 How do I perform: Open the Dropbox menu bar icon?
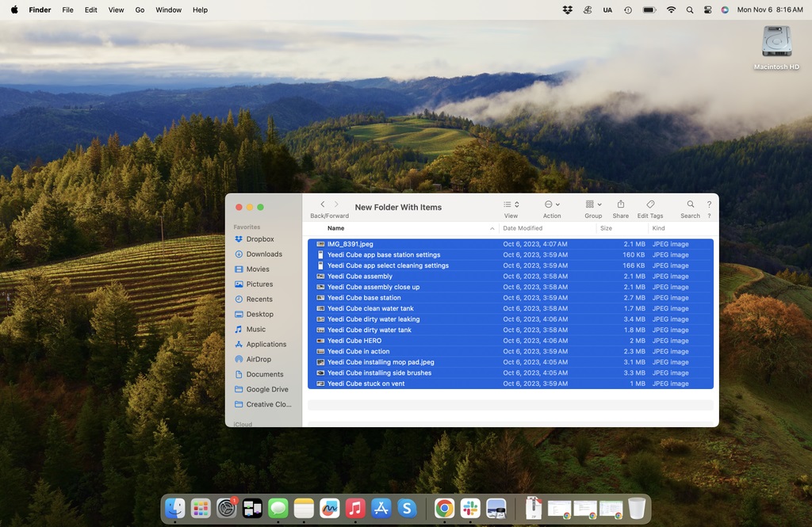coord(567,10)
